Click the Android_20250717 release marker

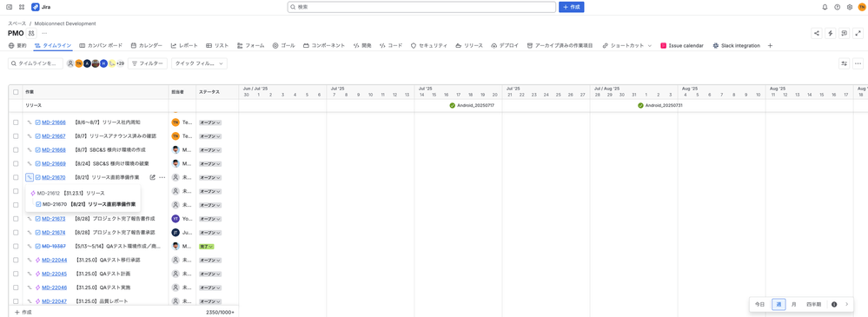tap(472, 105)
